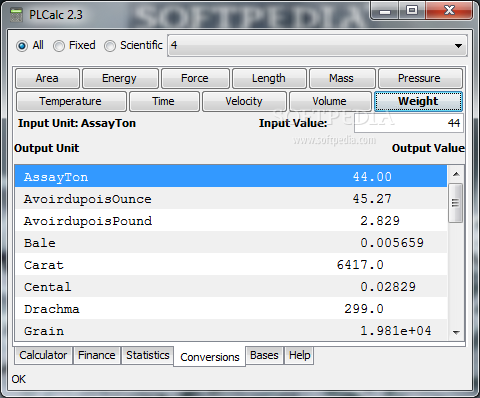Minimize the PLCalc window
Image resolution: width=480 pixels, height=398 pixels.
(385, 11)
